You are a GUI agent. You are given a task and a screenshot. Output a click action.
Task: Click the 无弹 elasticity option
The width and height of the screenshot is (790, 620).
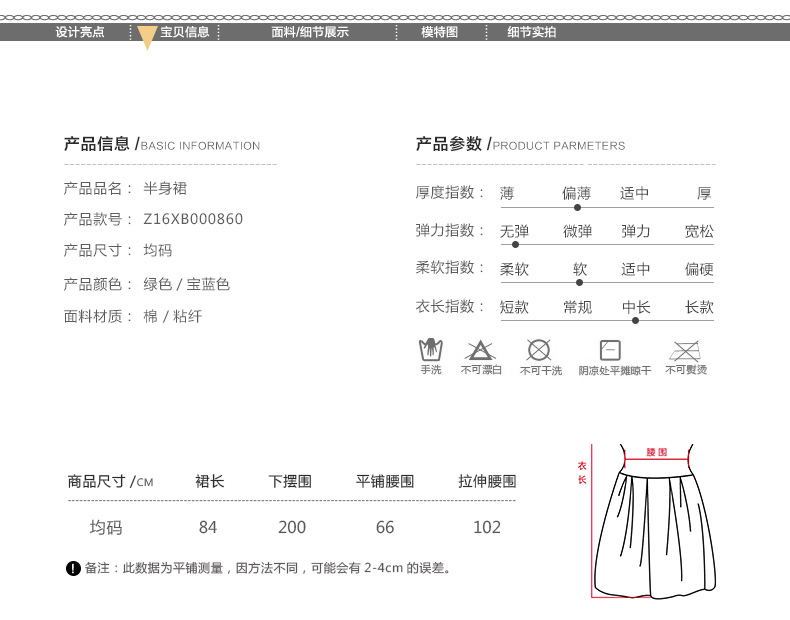tap(514, 231)
